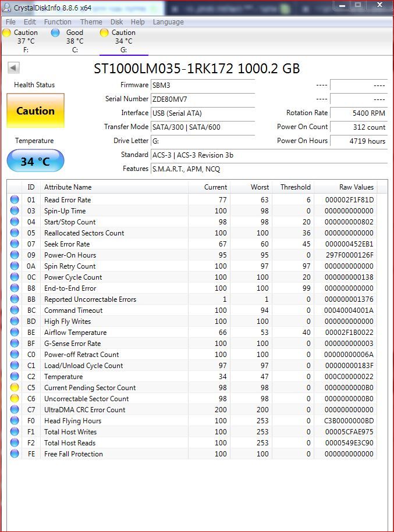Screen dimensions: 394x532
Task: Click the status icon for Airflow Temperature
Action: pyautogui.click(x=15, y=332)
